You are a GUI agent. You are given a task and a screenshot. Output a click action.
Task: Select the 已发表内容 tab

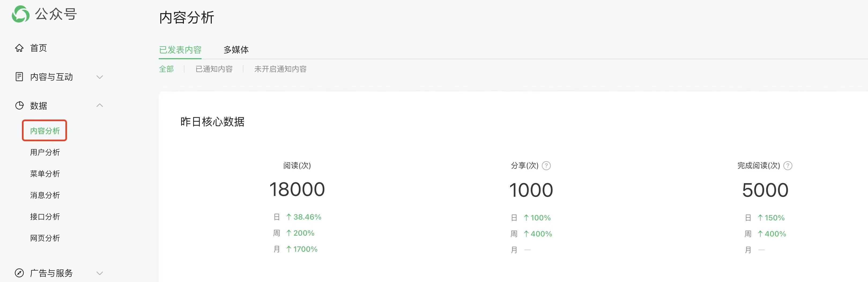tap(180, 50)
